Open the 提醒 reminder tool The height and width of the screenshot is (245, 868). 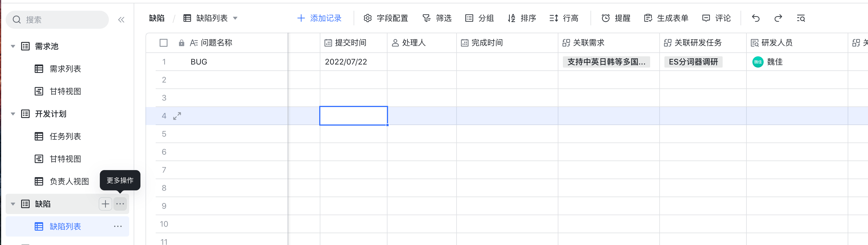coord(616,18)
